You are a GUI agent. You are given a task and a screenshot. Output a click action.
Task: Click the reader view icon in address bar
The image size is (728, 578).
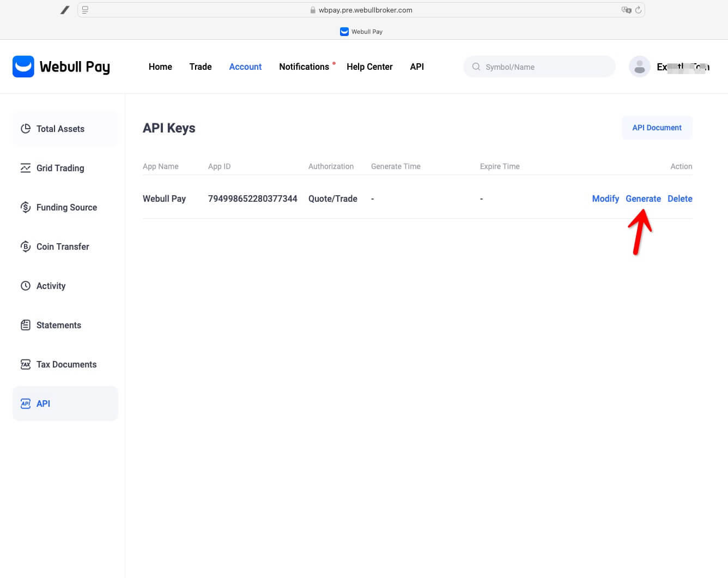(85, 10)
